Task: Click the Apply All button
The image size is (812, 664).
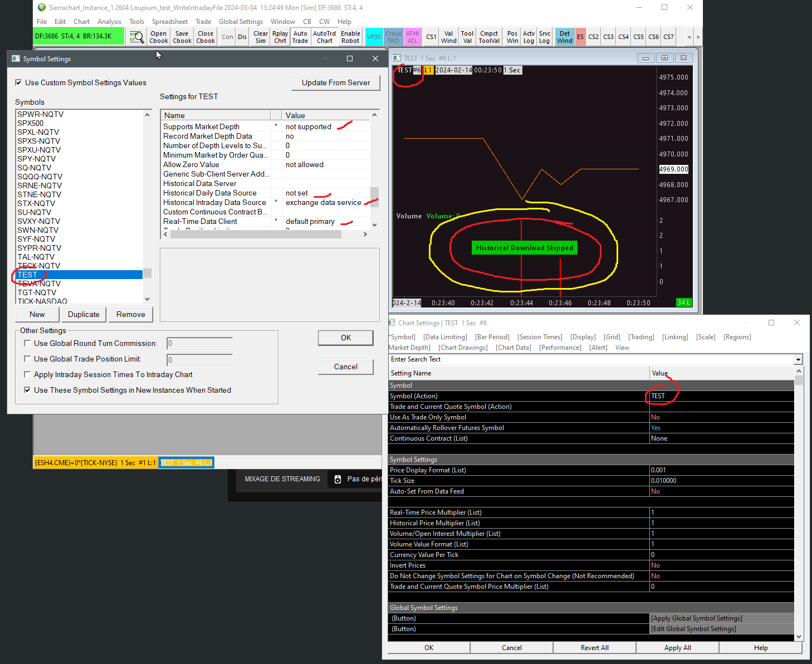Action: 677,648
